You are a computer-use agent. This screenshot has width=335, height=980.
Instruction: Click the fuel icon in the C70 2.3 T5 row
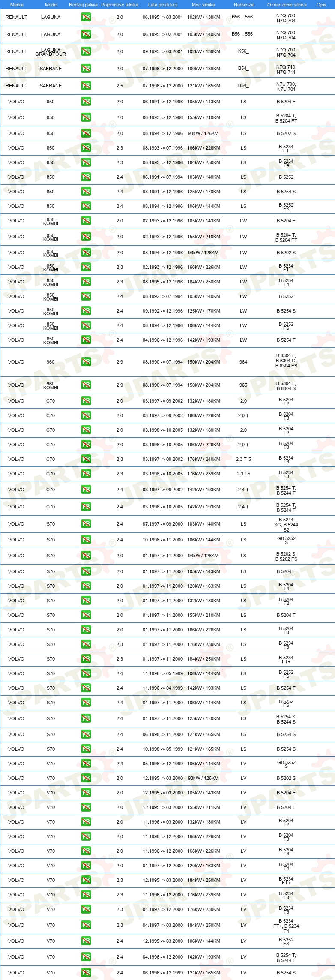coord(86,474)
